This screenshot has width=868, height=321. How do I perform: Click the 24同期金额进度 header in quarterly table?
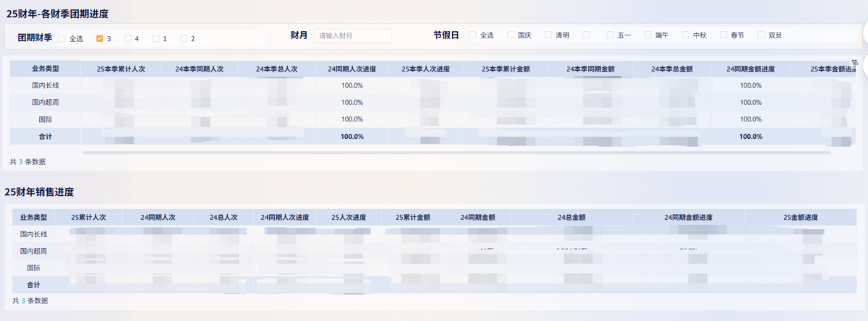(750, 69)
